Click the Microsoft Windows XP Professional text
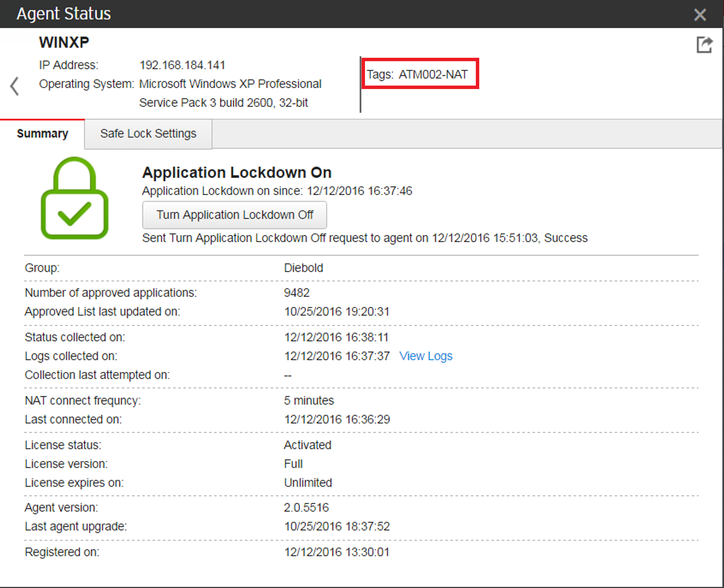Viewport: 724px width, 588px height. tap(230, 84)
